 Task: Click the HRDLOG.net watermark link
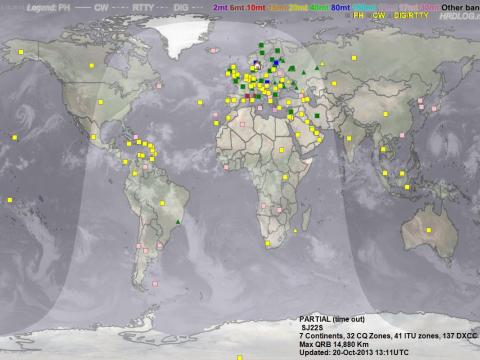tap(460, 16)
